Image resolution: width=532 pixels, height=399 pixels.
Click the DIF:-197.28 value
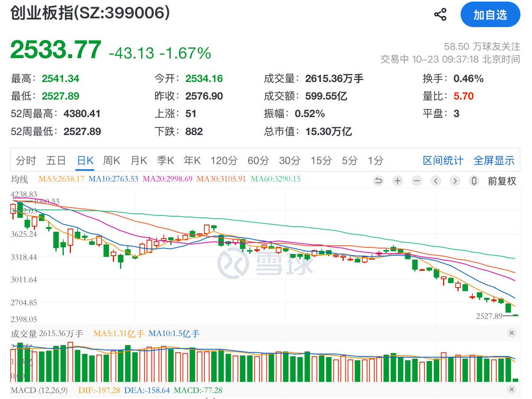click(99, 390)
